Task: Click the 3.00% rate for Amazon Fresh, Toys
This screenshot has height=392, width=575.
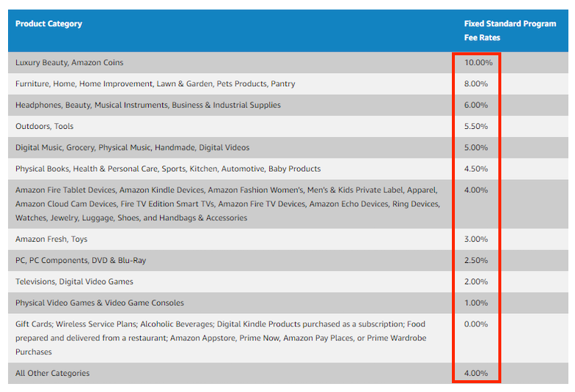Action: coord(476,239)
